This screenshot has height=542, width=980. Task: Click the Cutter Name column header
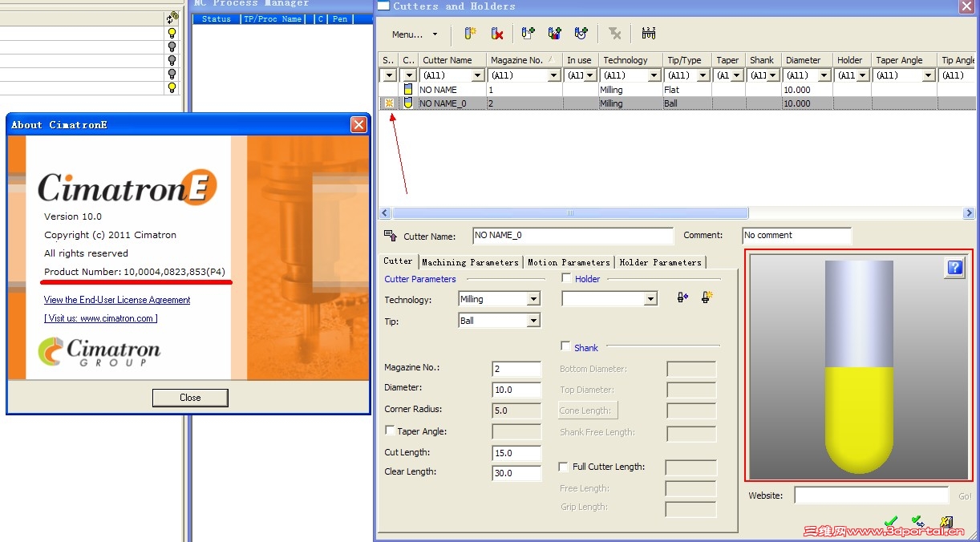452,60
